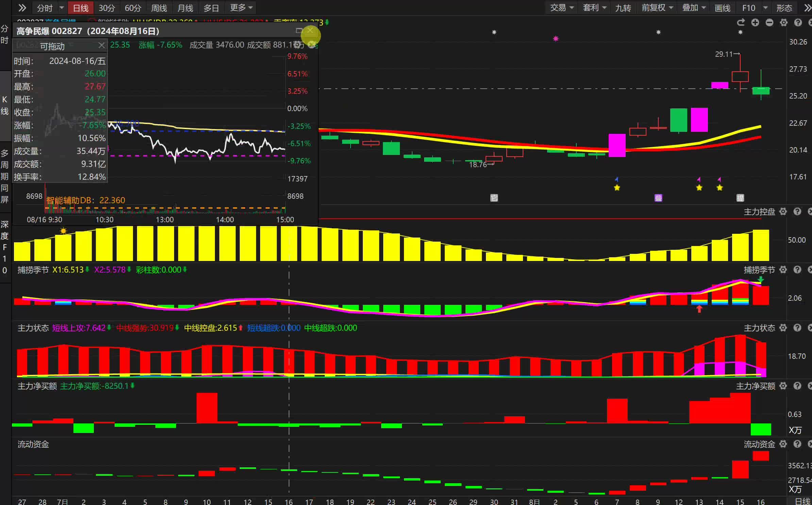Close the 可拖动 data tooltip panel
This screenshot has width=812, height=505.
(x=101, y=45)
